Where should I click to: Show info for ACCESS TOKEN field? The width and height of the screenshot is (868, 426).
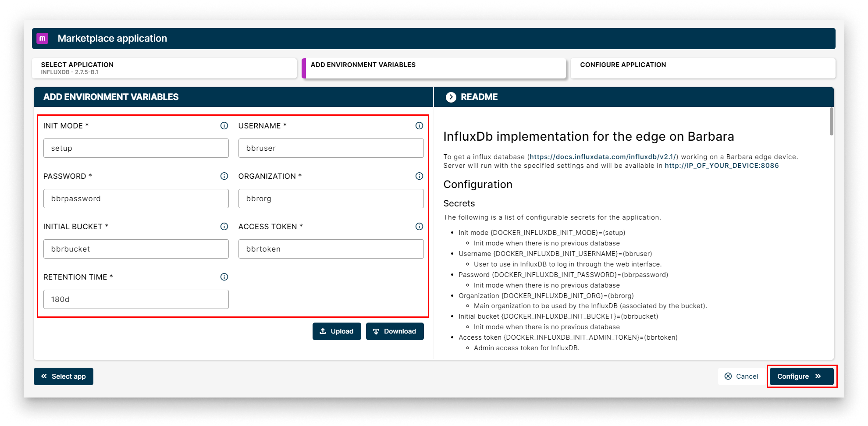click(419, 227)
